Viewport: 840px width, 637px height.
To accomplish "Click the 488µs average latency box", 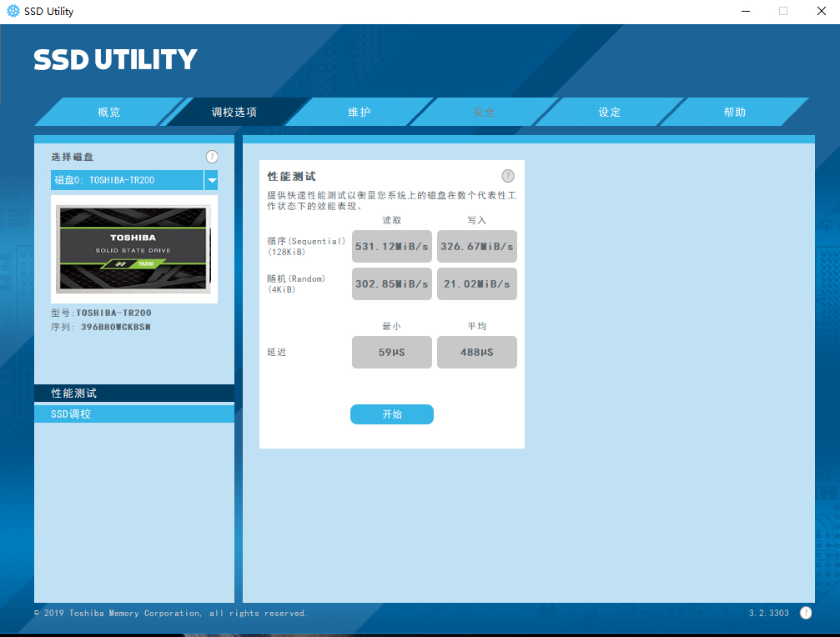I will click(x=477, y=353).
